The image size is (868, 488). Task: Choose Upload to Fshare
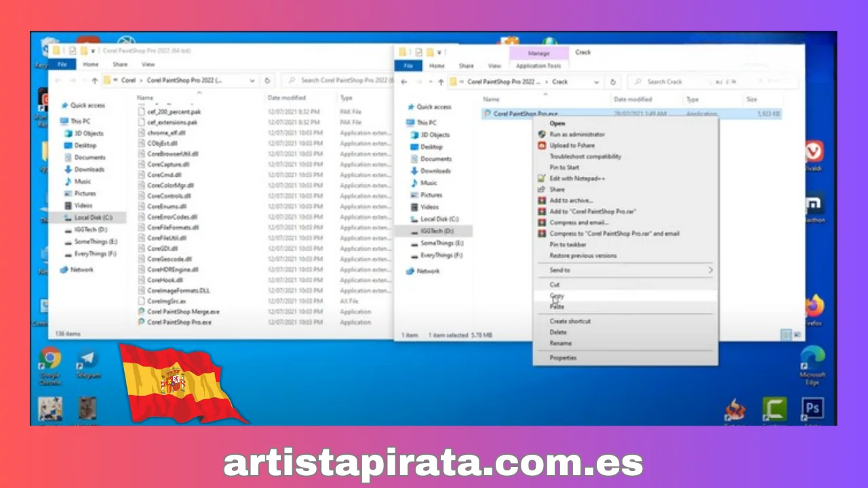pyautogui.click(x=572, y=145)
